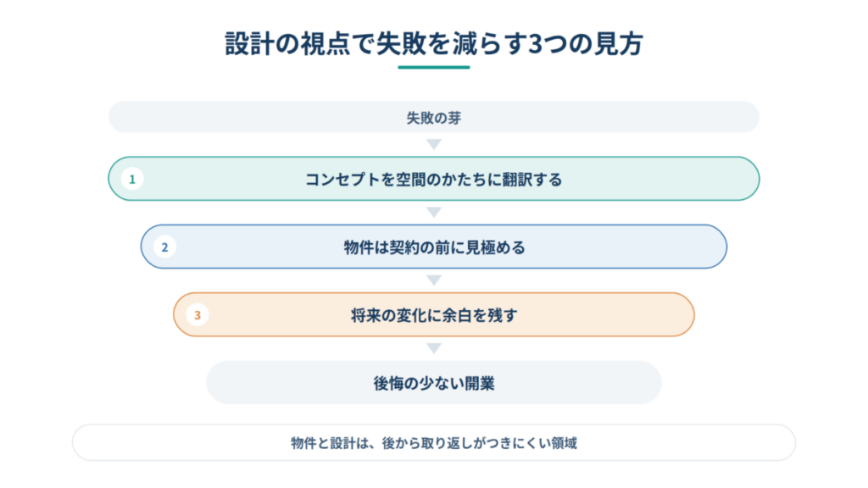Click the orange number 3 badge

197,315
